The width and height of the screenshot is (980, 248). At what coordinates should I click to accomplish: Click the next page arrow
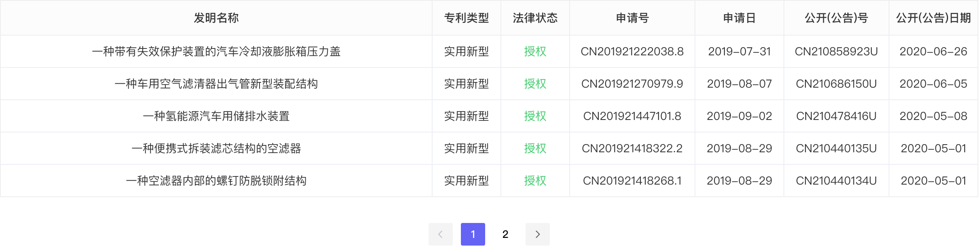click(x=537, y=234)
